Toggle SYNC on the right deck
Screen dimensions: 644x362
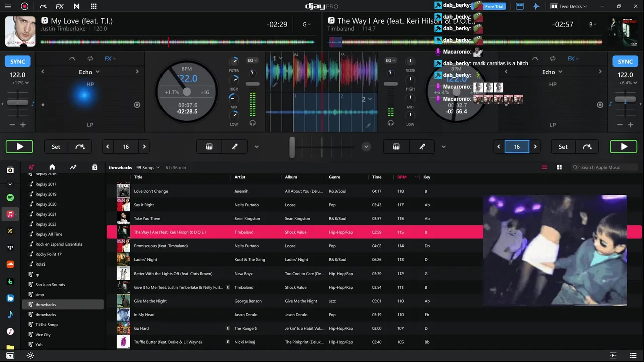coord(625,62)
